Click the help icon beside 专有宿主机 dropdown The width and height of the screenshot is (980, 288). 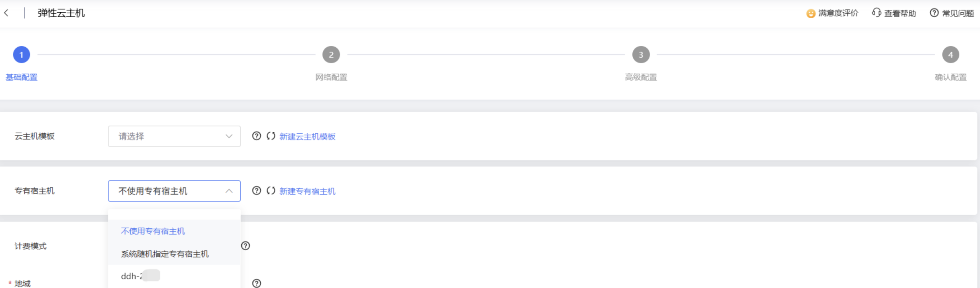tap(257, 191)
